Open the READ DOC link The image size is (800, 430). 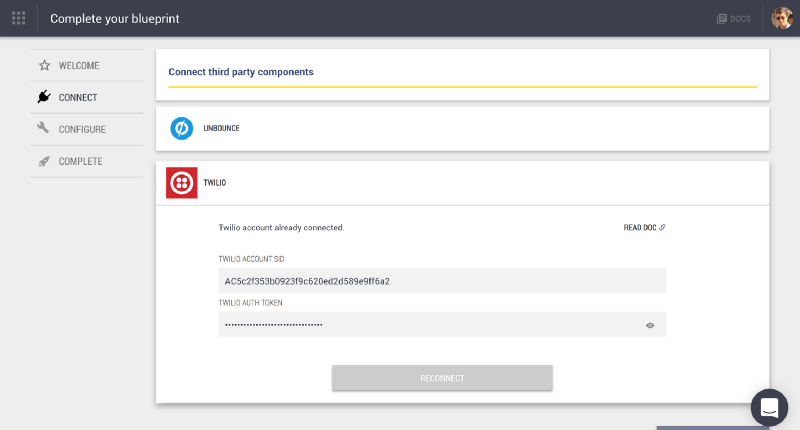[x=644, y=227]
